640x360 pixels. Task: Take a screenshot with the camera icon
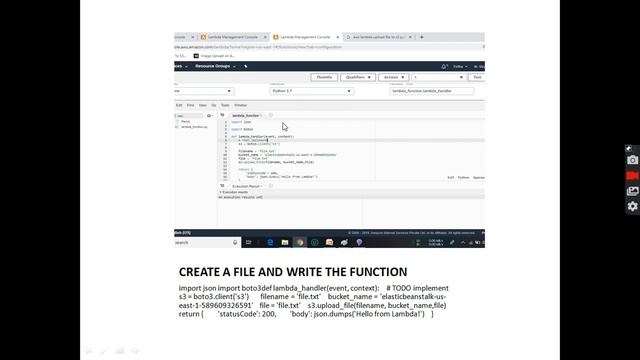(x=632, y=160)
